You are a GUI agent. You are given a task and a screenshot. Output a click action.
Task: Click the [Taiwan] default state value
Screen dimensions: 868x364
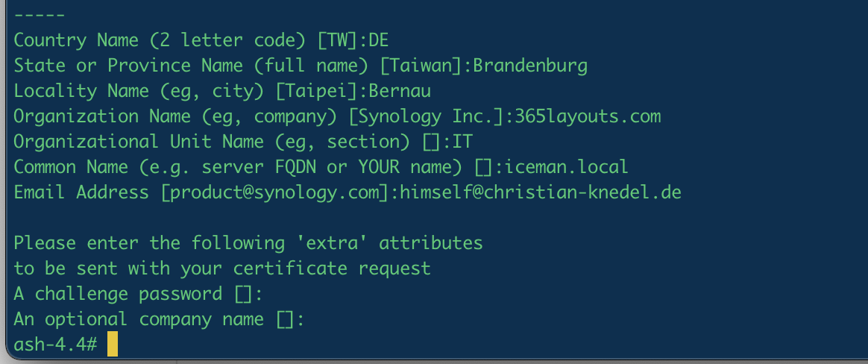[420, 66]
